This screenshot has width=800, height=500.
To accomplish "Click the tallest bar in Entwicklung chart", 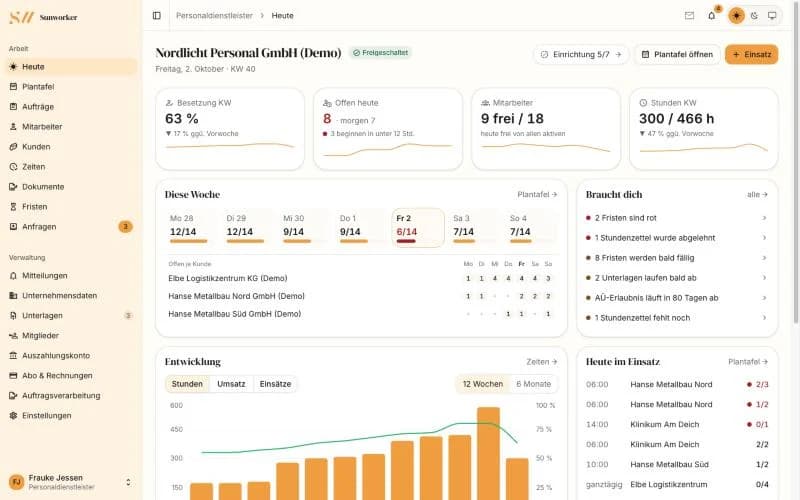I will click(488, 454).
